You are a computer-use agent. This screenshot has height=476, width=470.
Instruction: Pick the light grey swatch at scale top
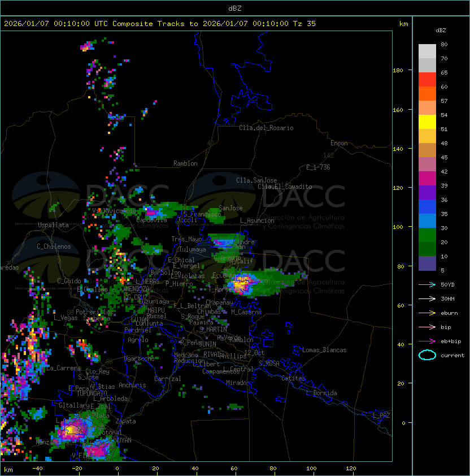427,51
